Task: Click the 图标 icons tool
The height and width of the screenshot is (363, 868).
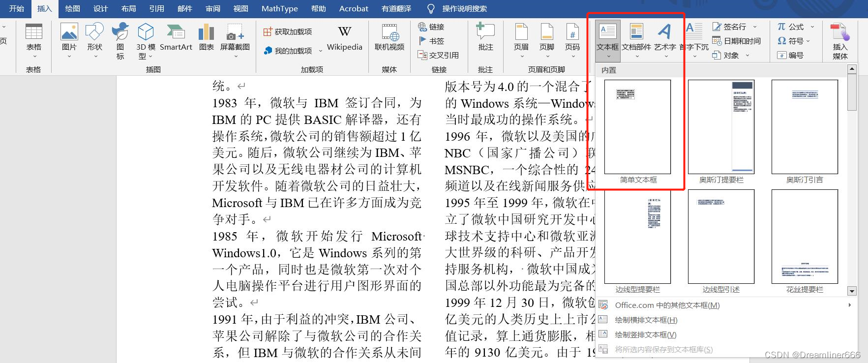Action: (120, 41)
